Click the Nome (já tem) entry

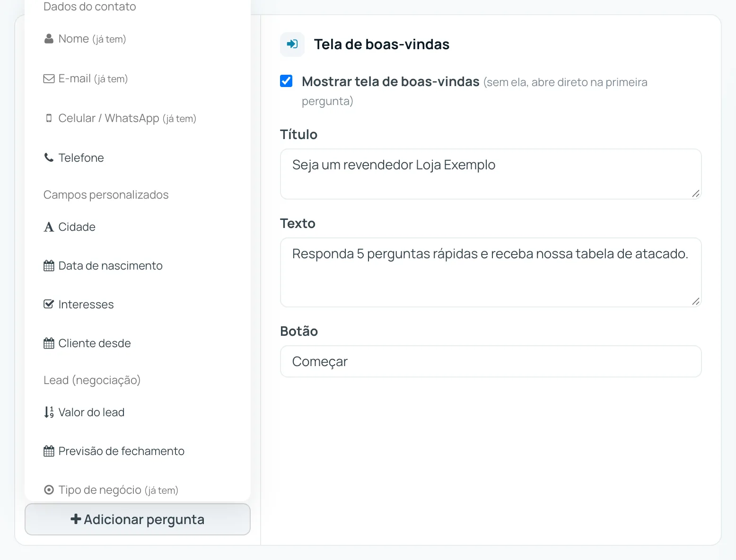[x=138, y=39]
